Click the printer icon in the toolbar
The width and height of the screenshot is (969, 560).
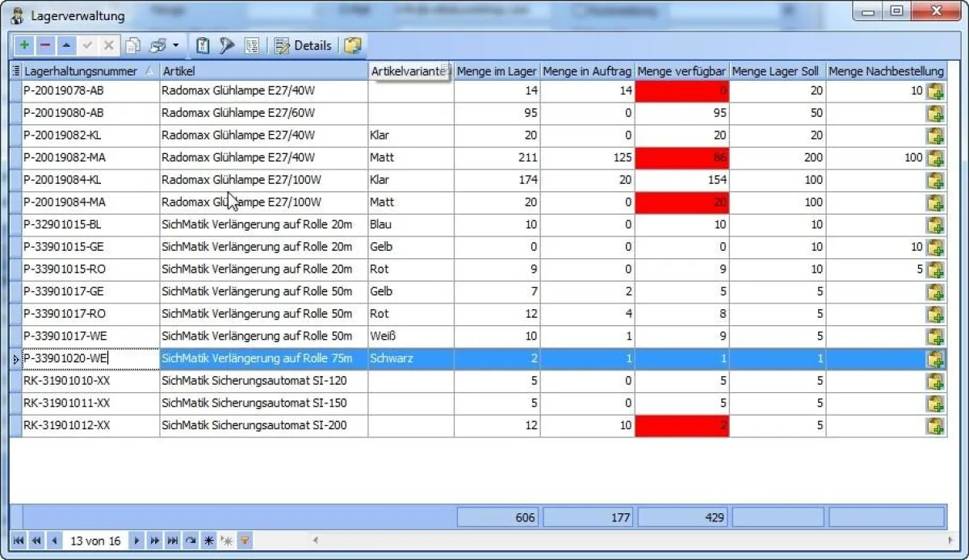[x=157, y=46]
